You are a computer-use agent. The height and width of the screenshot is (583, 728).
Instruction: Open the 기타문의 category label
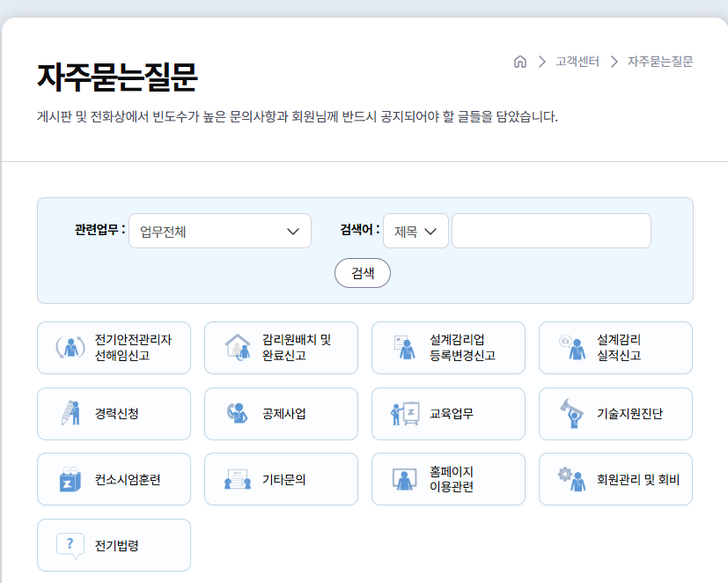(x=283, y=479)
